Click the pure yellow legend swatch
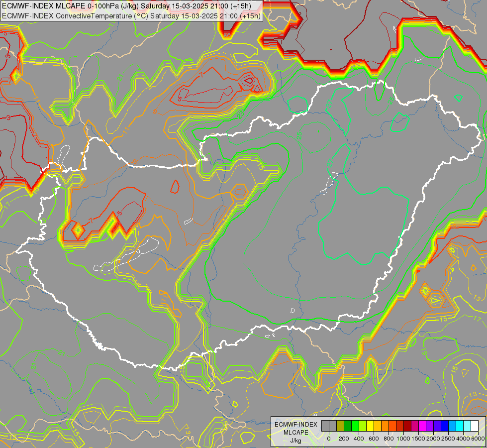Image resolution: width=487 pixels, height=448 pixels. pyautogui.click(x=370, y=426)
